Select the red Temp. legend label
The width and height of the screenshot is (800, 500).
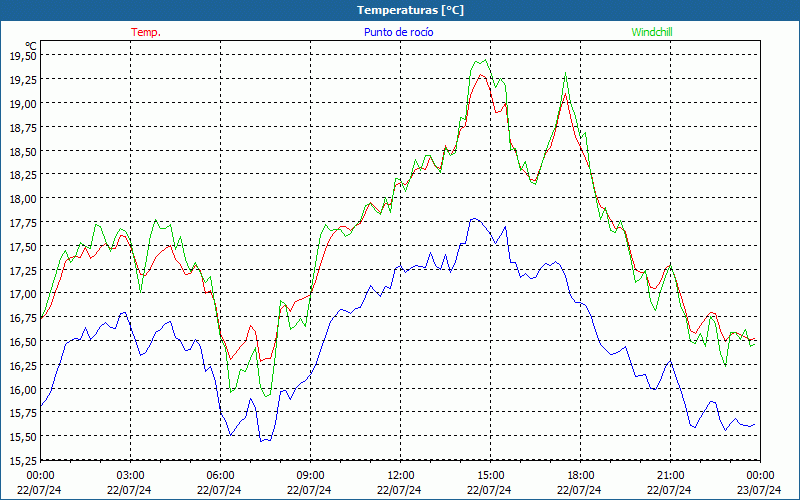coord(145,32)
